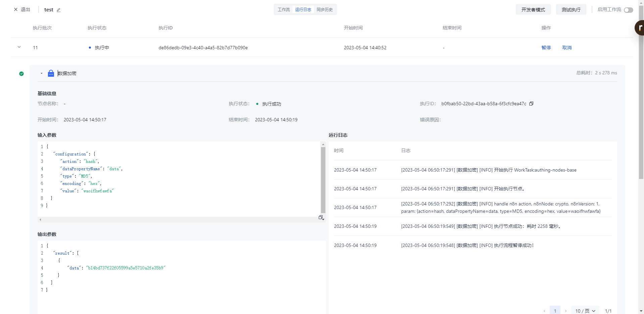Click the floating dark round widget icon
Image resolution: width=644 pixels, height=314 pixels.
tap(640, 28)
